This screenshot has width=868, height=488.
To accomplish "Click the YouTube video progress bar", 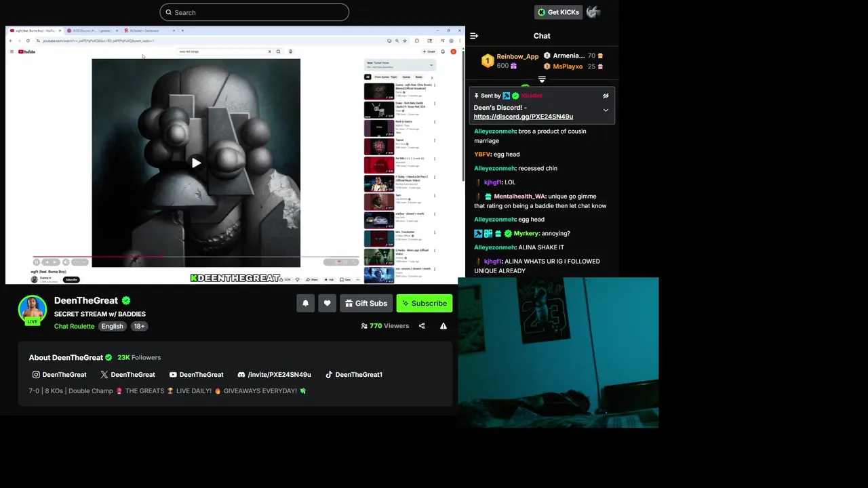I will (x=196, y=257).
